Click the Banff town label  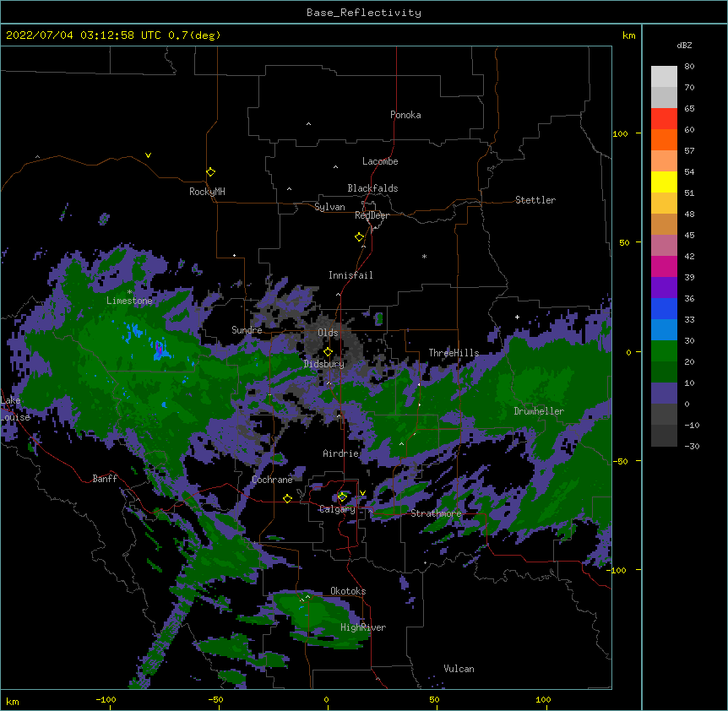105,479
